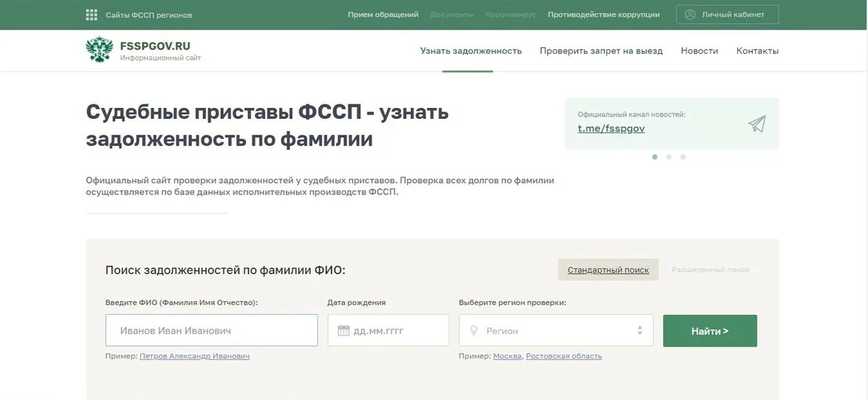868x400 pixels.
Task: Click Поиск задолженностей по фамилии ФИО heading
Action: [225, 270]
